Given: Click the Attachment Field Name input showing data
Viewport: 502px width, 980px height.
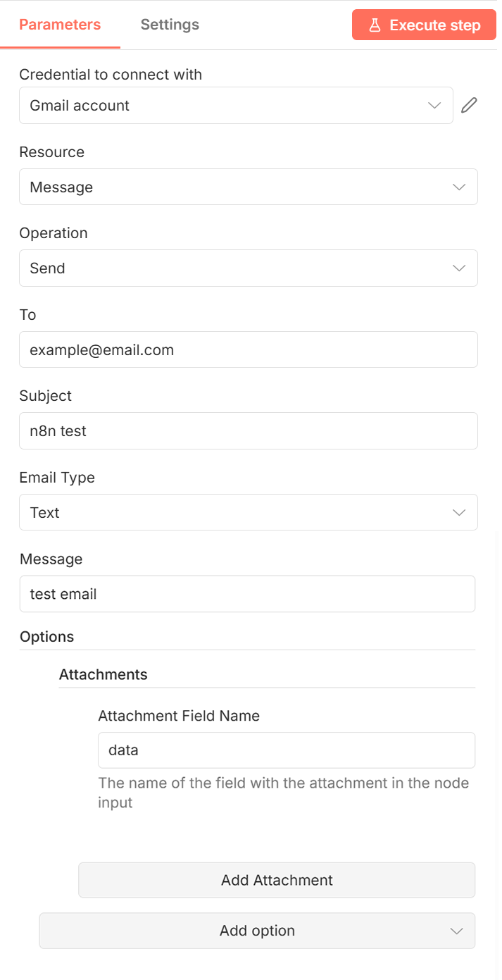Looking at the screenshot, I should [286, 750].
